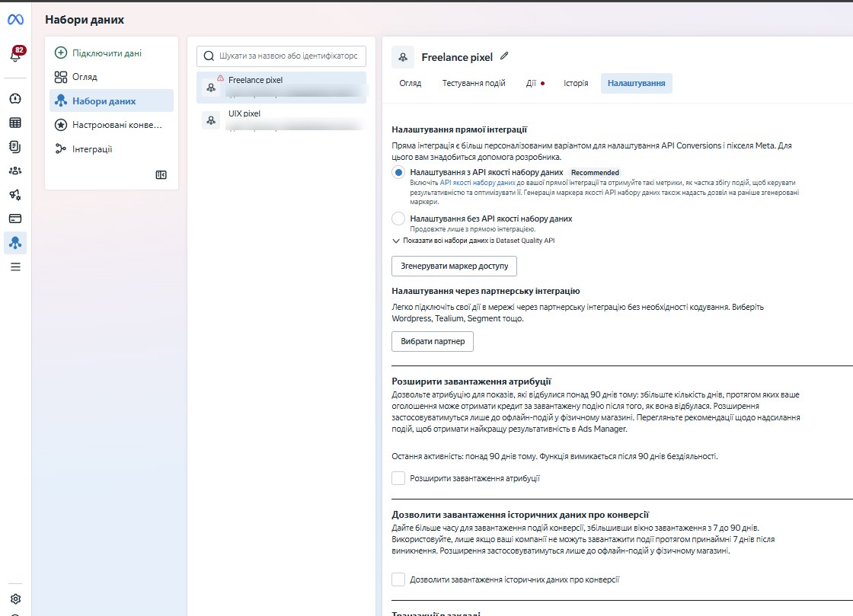This screenshot has height=616, width=853.
Task: Expand 'Показати всі набори даних із Dataset Quality API'
Action: pyautogui.click(x=473, y=241)
